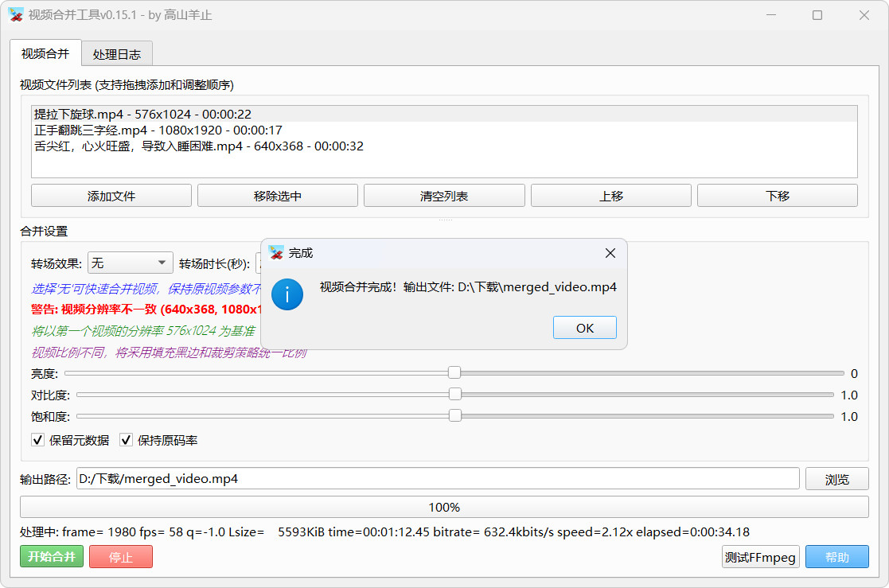Click the 对比度 slider handle
This screenshot has width=889, height=588.
[x=454, y=394]
